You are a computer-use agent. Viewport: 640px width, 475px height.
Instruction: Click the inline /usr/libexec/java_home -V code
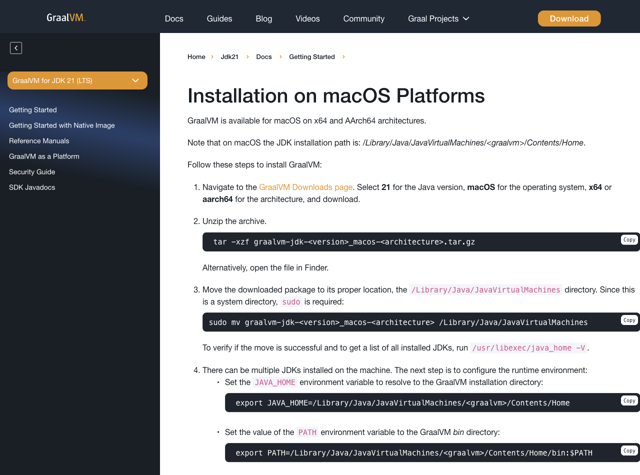[529, 348]
